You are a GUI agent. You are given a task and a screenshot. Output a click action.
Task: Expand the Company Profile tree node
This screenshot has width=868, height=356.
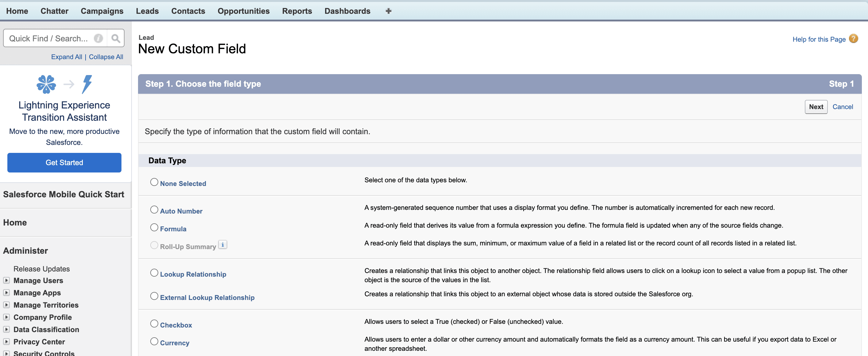[x=6, y=317]
